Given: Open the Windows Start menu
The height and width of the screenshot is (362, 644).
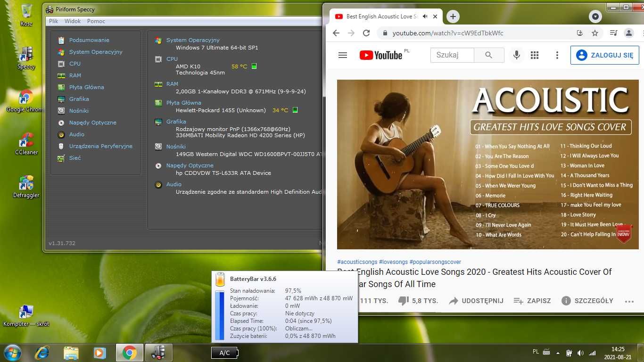Looking at the screenshot, I should (x=12, y=353).
